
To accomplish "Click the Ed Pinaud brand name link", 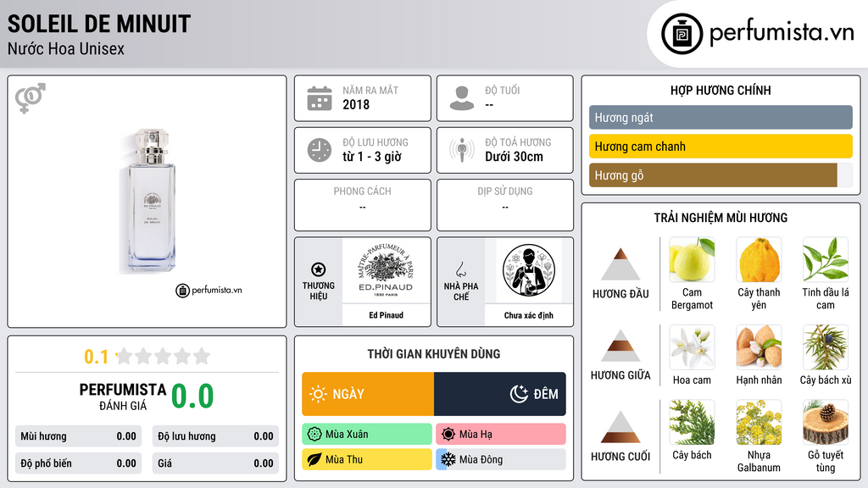I will [x=386, y=315].
